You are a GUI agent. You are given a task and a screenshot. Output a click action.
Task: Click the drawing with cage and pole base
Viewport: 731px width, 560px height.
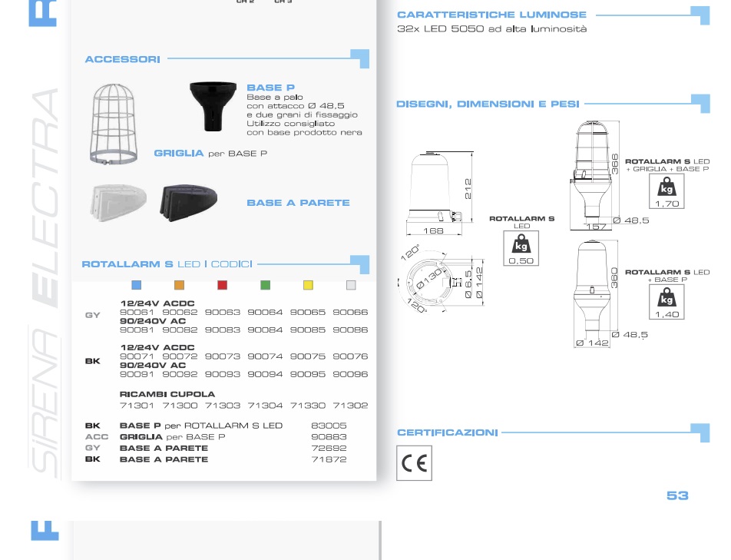pyautogui.click(x=591, y=171)
